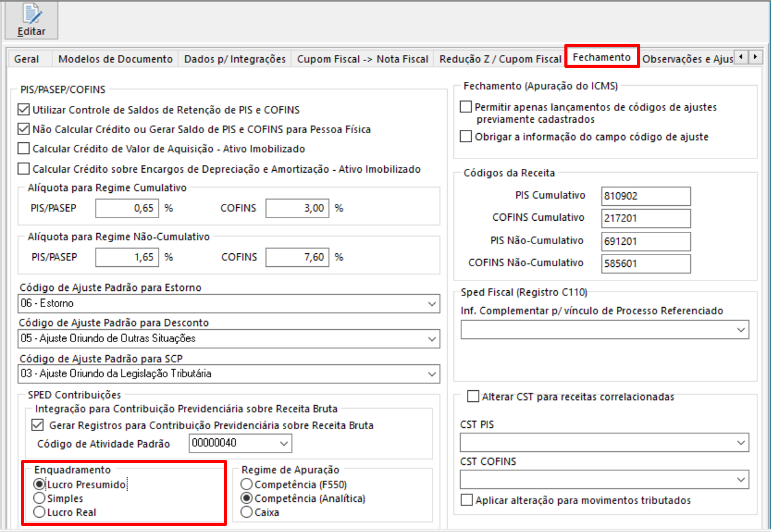Click the cumulative PIS/PASEP rate field 0,65

128,208
